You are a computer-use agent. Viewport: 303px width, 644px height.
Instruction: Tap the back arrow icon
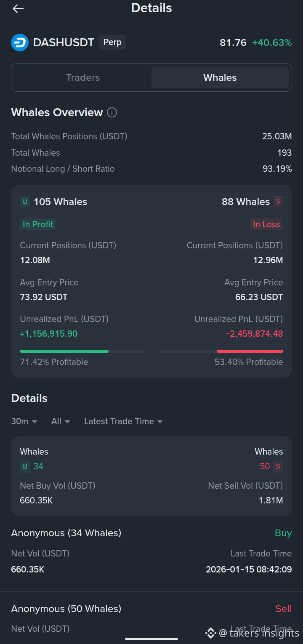18,9
